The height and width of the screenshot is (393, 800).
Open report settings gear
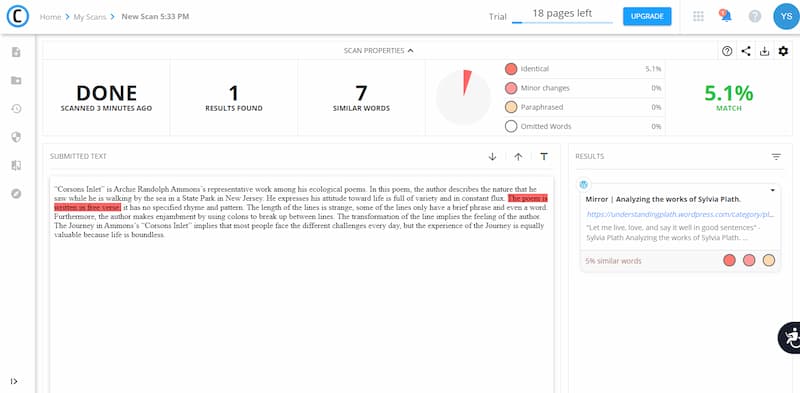(x=783, y=51)
